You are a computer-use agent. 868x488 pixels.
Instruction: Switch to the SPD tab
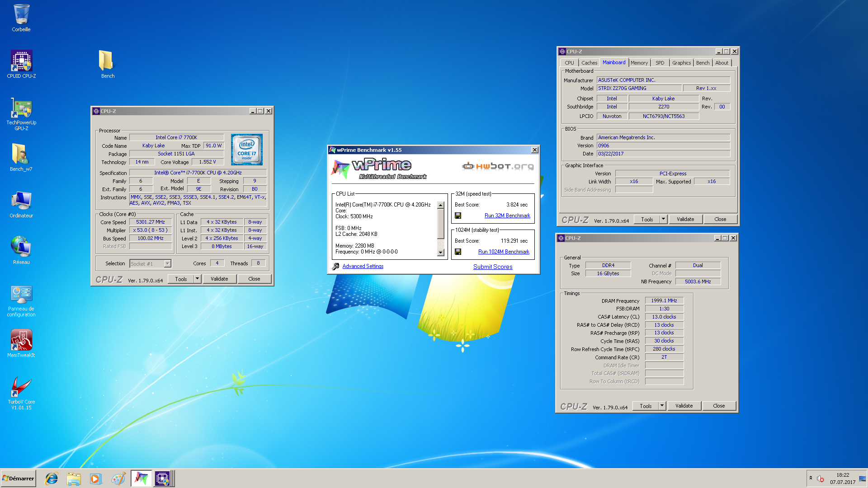(x=660, y=63)
